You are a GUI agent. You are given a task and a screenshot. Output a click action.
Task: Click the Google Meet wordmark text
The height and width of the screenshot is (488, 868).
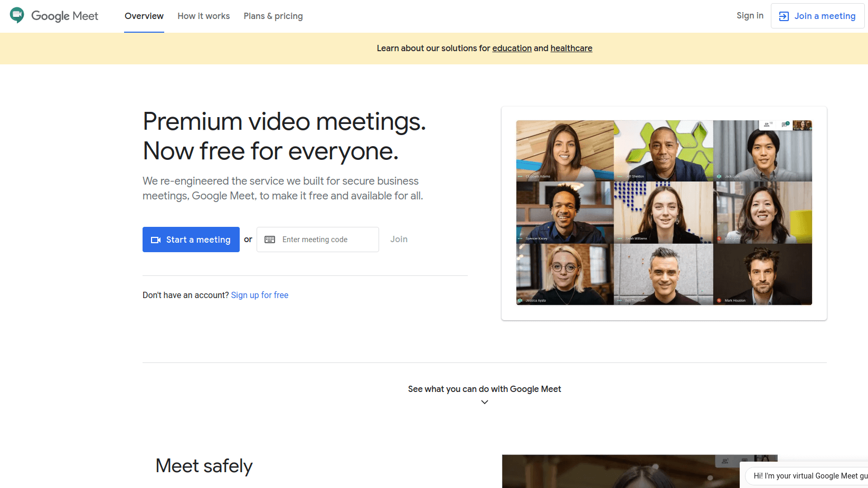point(64,16)
